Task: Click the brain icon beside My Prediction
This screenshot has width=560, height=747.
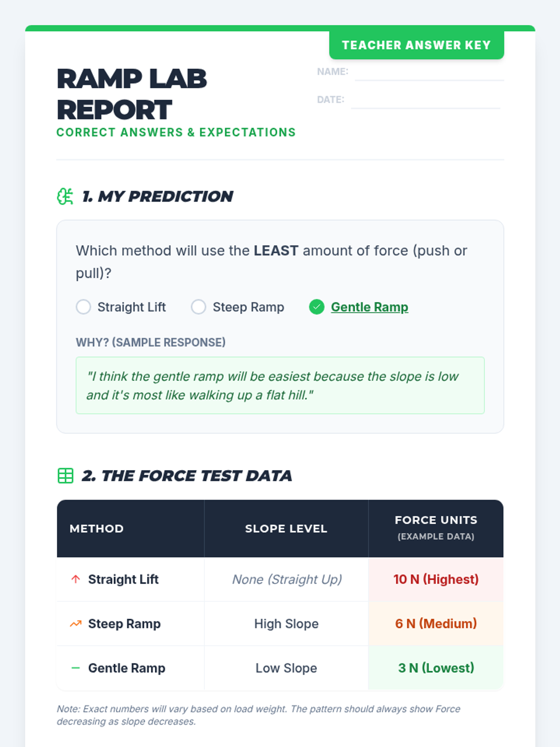Action: pyautogui.click(x=65, y=197)
